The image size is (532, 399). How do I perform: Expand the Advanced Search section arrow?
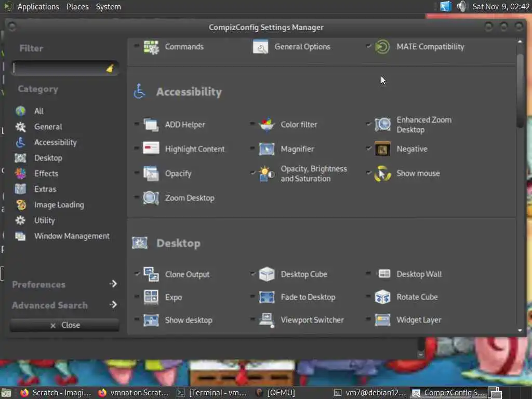[113, 304]
